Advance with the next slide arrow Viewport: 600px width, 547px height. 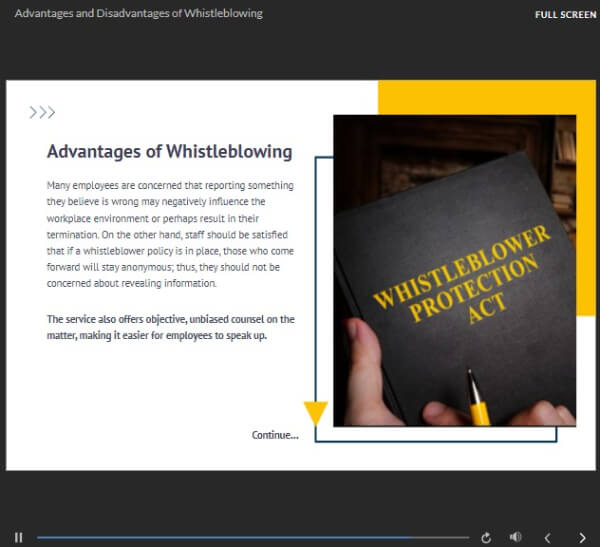(x=582, y=537)
